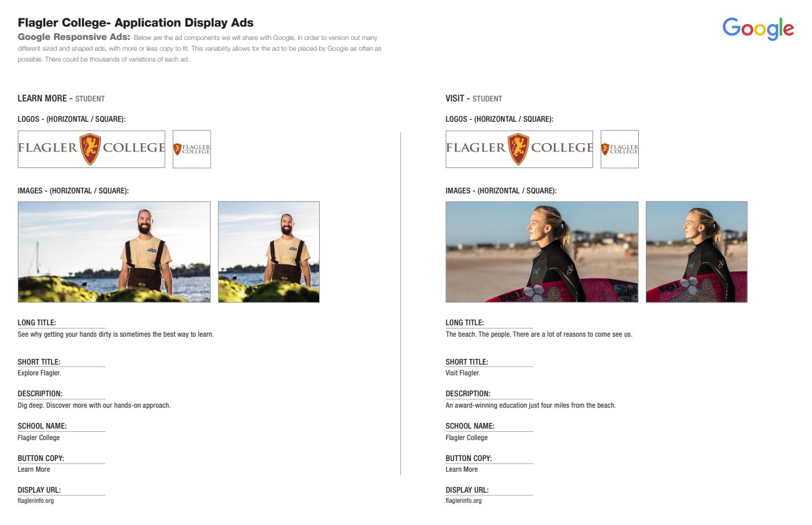The height and width of the screenshot is (525, 812).
Task: Open flaglerinfo.org URL in the Visit section
Action: (463, 501)
